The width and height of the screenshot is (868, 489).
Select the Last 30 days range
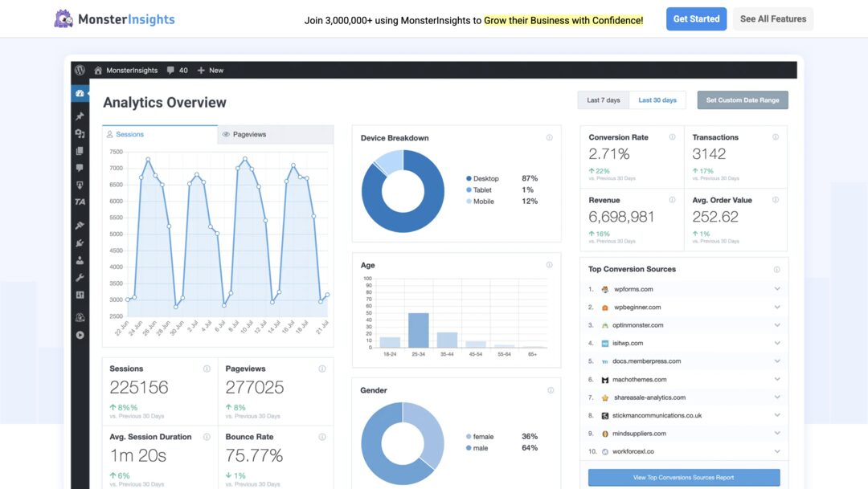tap(657, 100)
